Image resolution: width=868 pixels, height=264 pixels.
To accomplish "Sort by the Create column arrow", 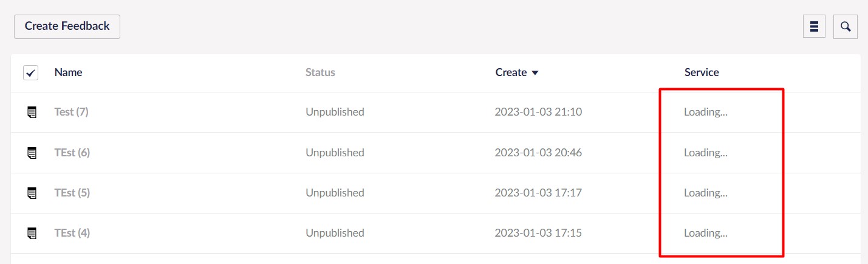I will point(535,73).
